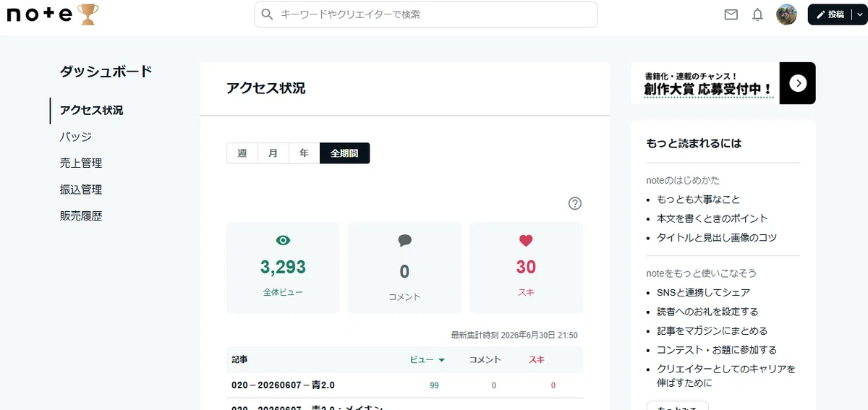Open the mail messages icon

731,14
